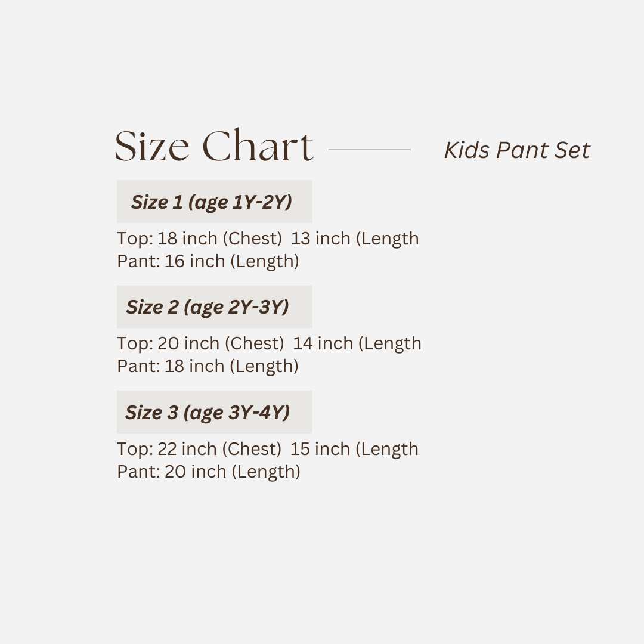Select the '15 inch (Length' measurement
Screen dimensions: 644x644
coord(354,449)
